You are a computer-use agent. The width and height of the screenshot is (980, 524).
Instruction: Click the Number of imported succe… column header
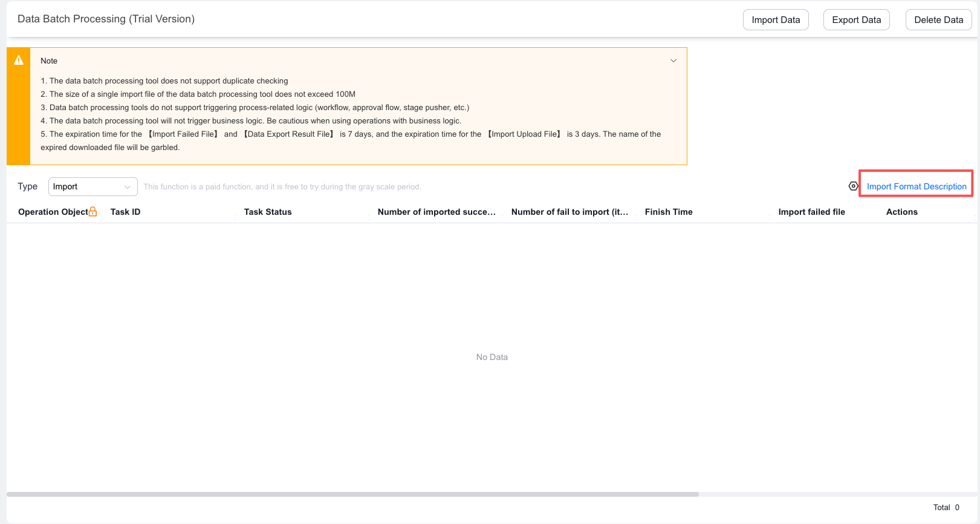pos(436,212)
